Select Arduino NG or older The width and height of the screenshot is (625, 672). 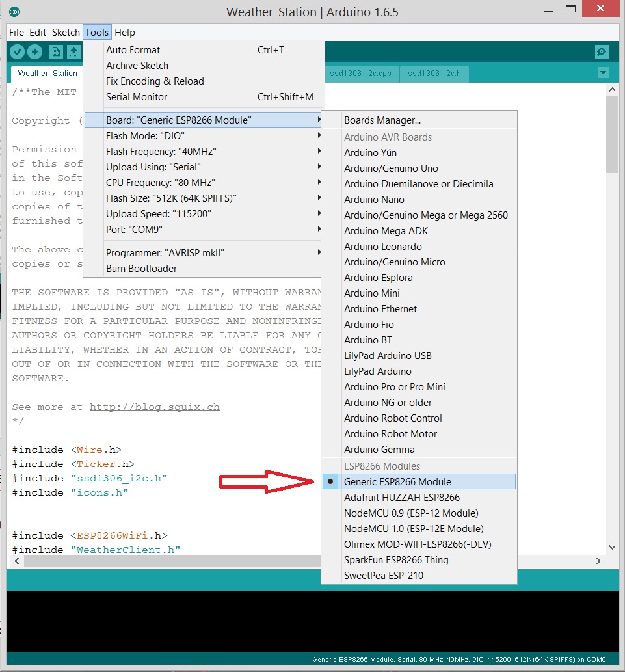coord(419,403)
